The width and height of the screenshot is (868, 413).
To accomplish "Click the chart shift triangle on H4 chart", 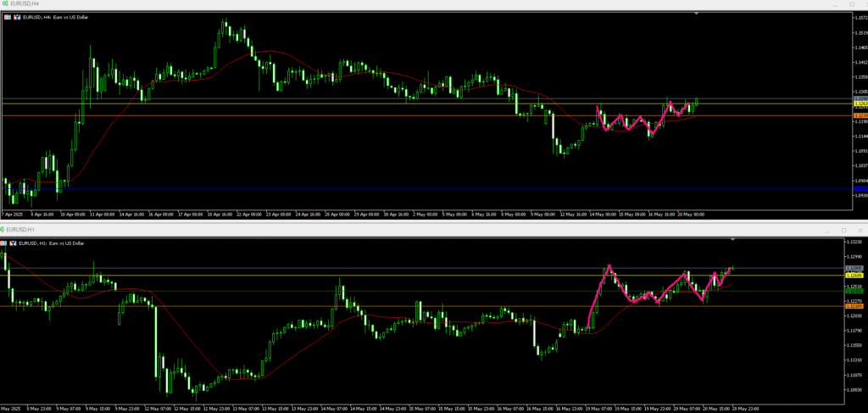I will (x=697, y=14).
